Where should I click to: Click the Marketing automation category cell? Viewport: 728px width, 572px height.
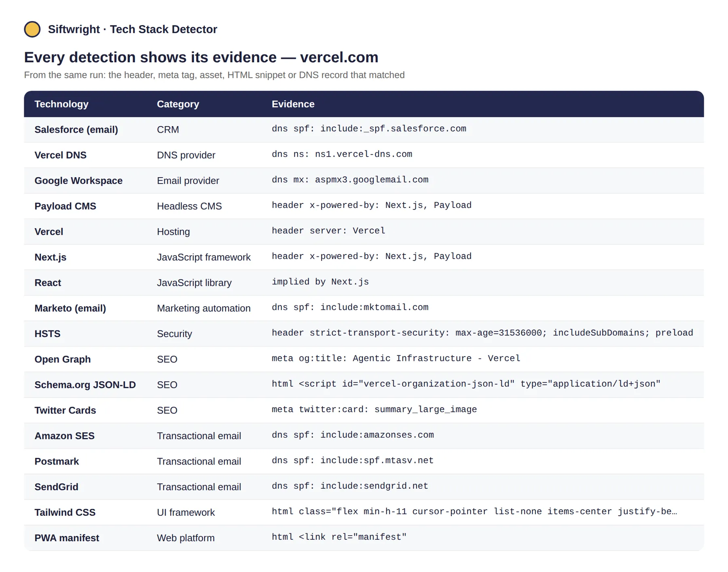(x=204, y=308)
